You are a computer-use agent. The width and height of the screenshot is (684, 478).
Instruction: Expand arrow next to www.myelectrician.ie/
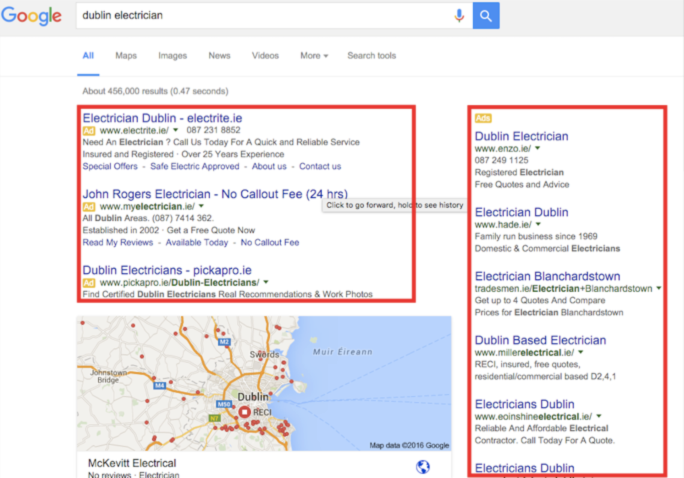[x=201, y=206]
